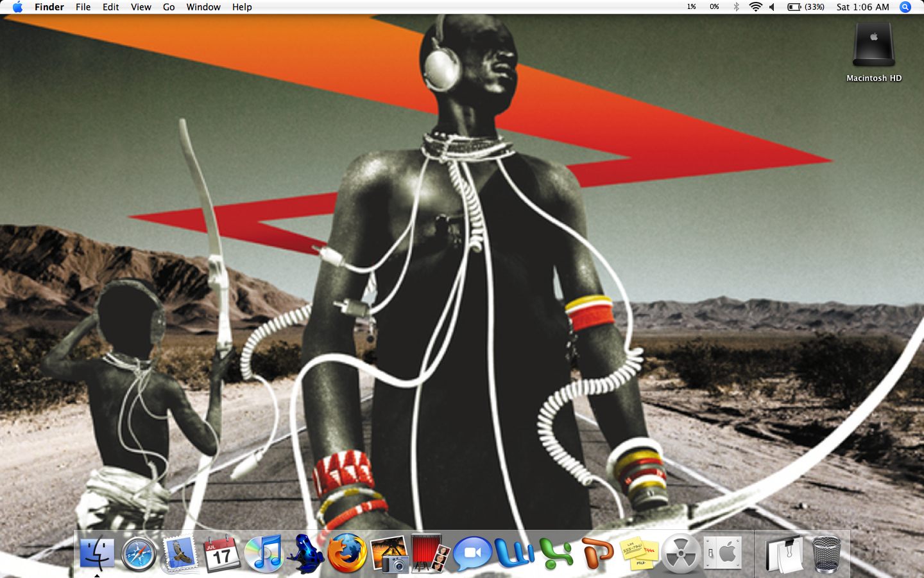Open the documents folder in the Dock
The width and height of the screenshot is (924, 578).
(x=784, y=553)
